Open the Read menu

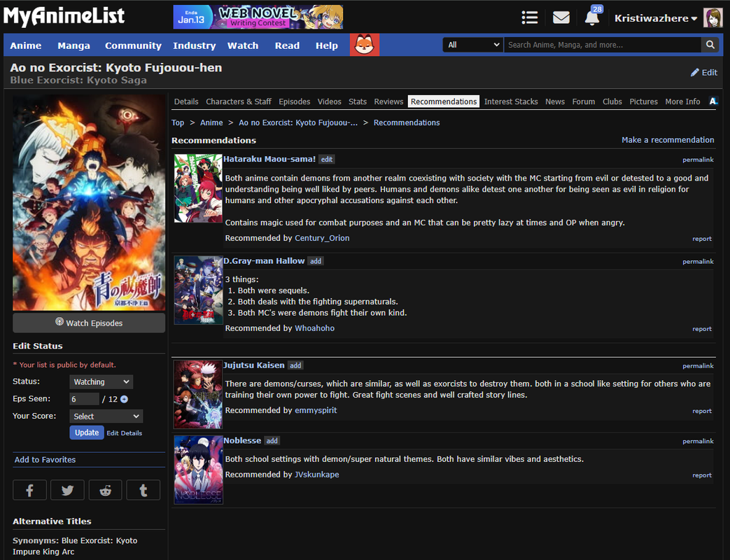[x=287, y=45]
